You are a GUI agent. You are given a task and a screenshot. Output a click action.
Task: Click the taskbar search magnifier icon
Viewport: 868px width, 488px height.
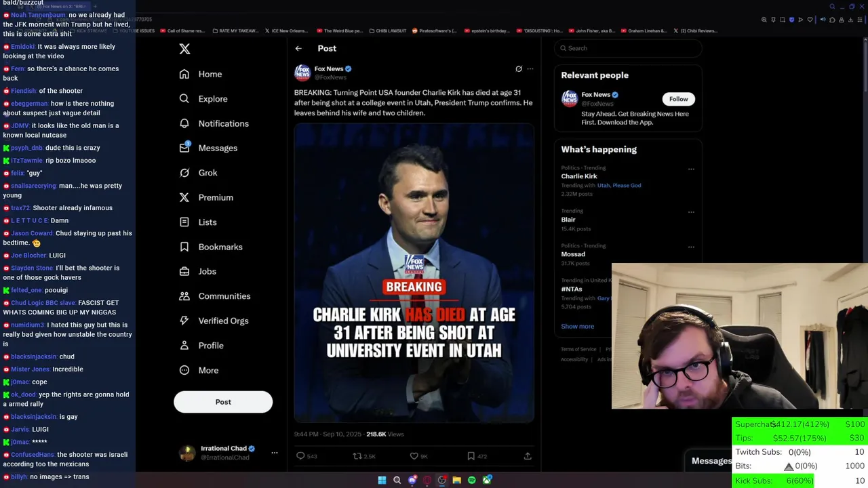coord(397,480)
